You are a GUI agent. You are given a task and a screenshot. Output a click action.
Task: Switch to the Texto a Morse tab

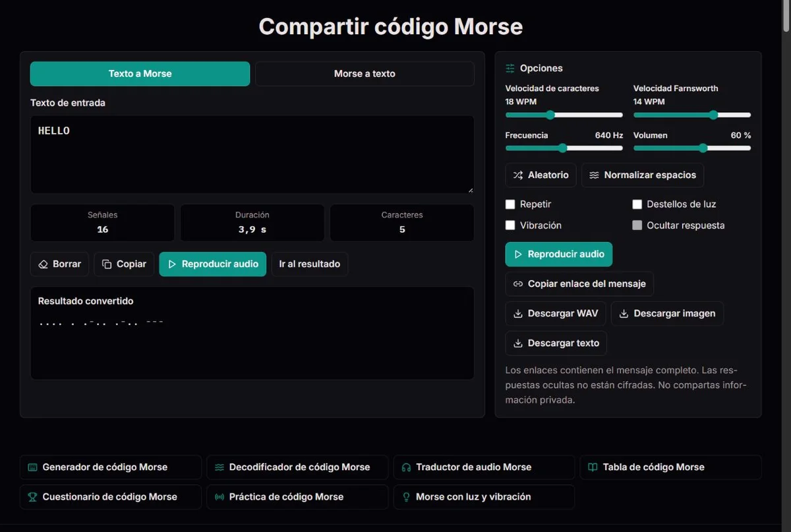click(140, 74)
